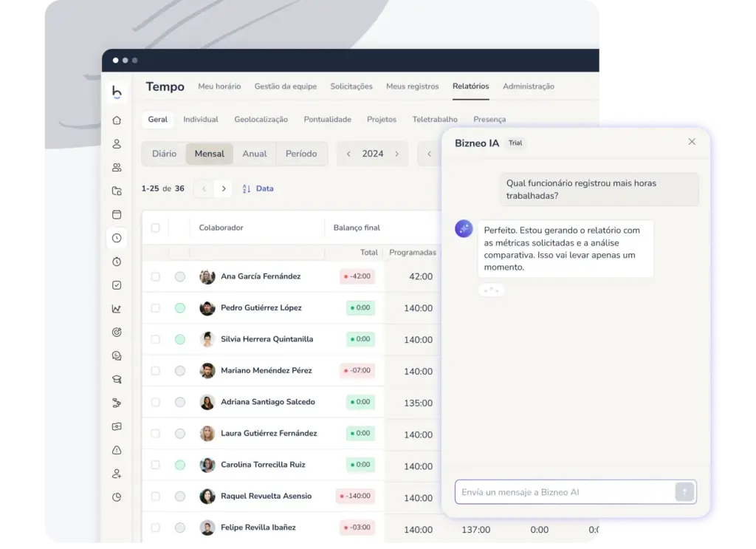
Task: Tick the checkbox for Adriana Santiago Salcedo
Action: 155,402
